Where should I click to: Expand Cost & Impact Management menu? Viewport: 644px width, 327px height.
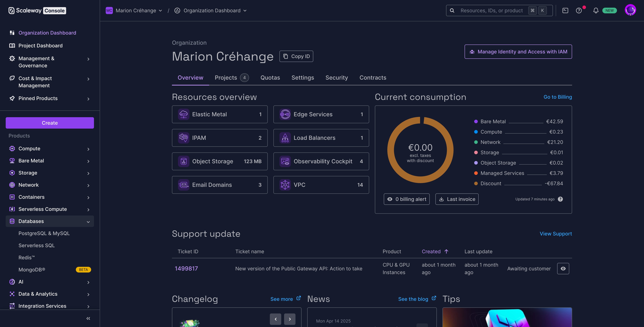click(x=88, y=79)
